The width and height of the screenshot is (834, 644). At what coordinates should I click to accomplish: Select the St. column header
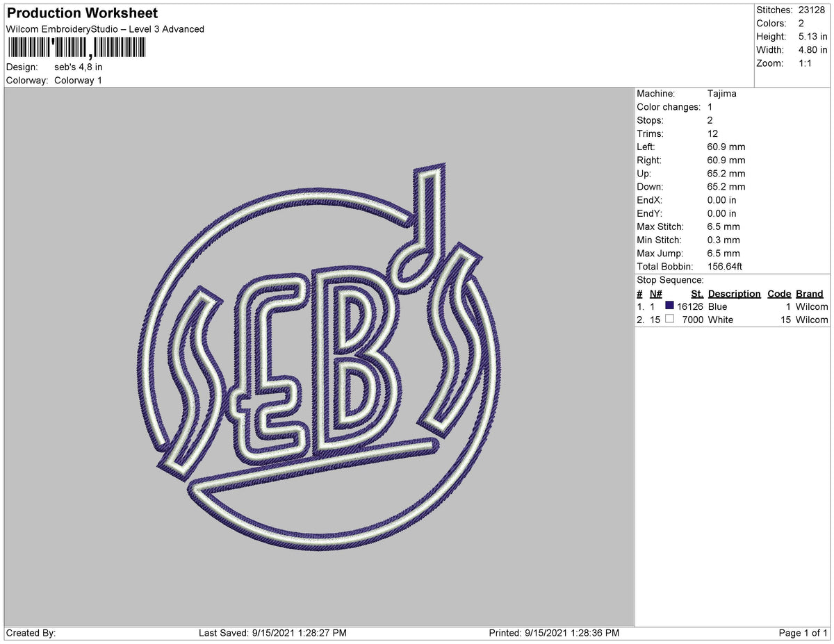tap(696, 293)
